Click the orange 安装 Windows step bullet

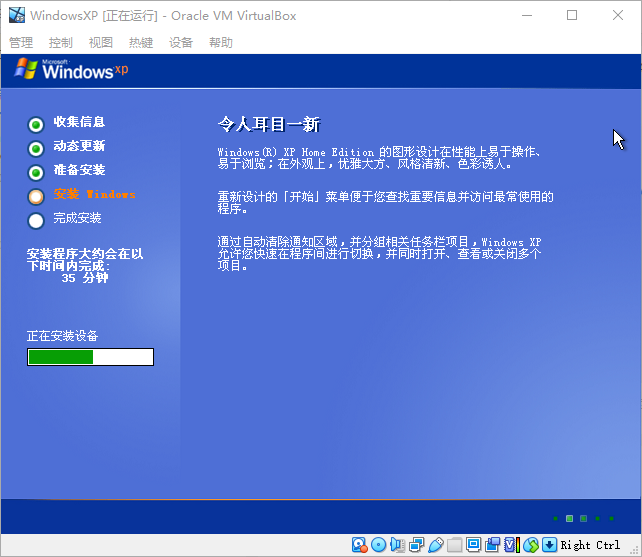[36, 197]
